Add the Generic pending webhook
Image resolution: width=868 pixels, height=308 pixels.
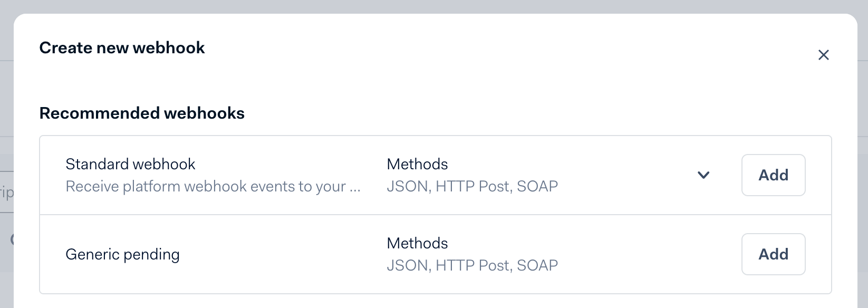click(773, 254)
